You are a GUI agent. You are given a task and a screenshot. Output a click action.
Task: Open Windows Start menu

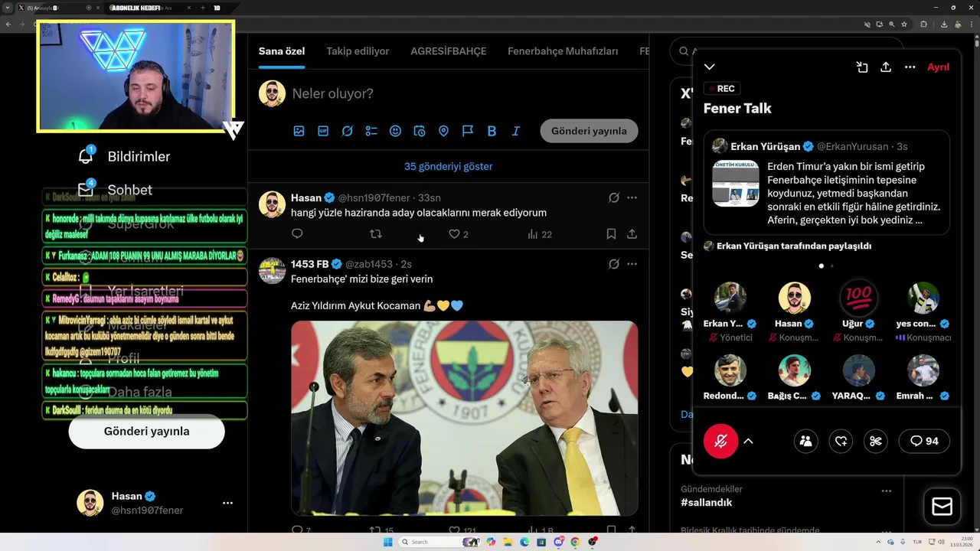[387, 542]
